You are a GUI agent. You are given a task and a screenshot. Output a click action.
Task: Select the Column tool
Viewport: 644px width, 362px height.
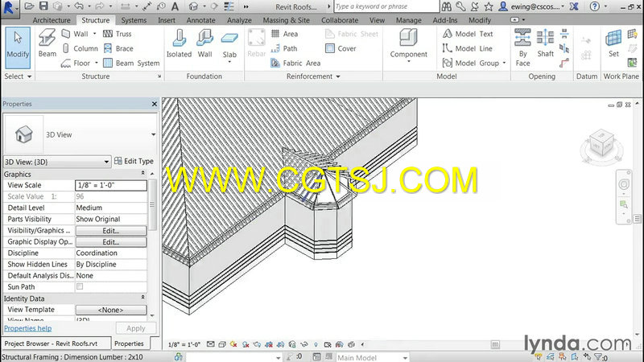click(x=80, y=48)
